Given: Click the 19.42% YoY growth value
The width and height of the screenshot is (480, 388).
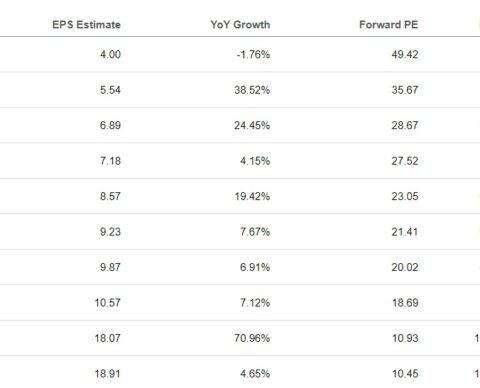Looking at the screenshot, I should (252, 196).
